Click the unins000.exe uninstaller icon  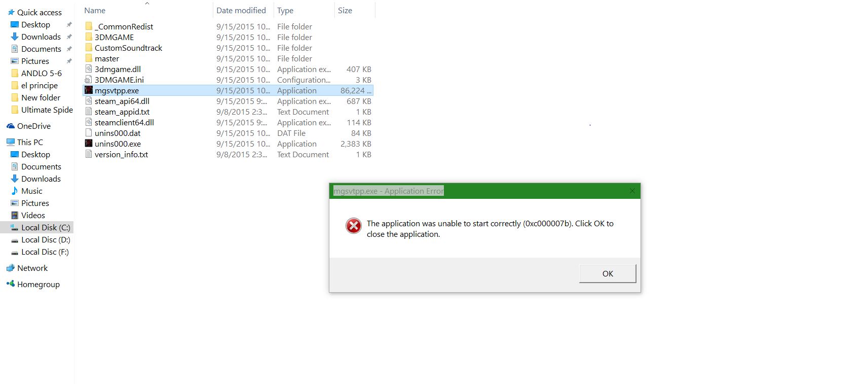point(89,144)
